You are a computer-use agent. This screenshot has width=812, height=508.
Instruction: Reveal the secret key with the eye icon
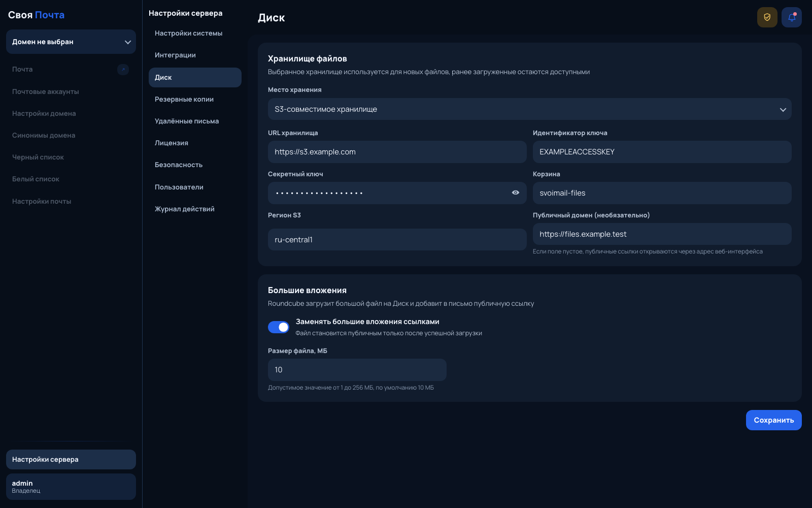[x=515, y=193]
